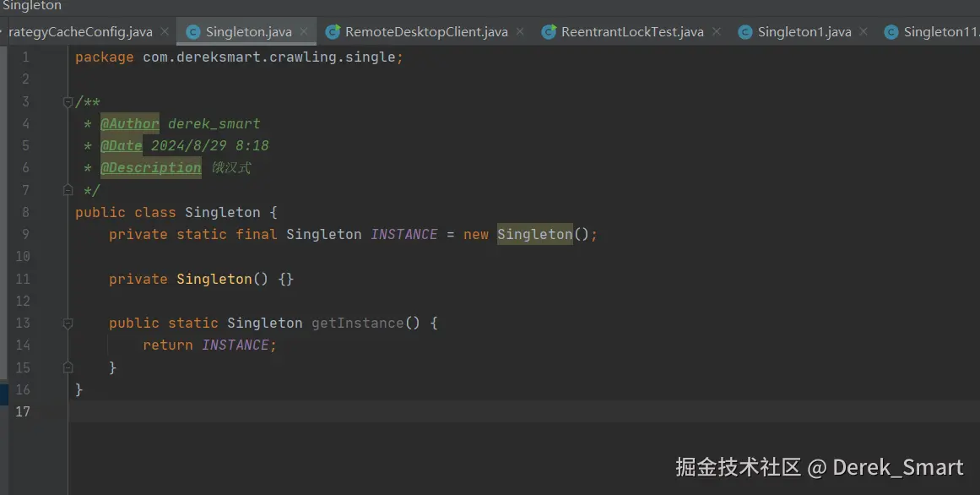This screenshot has width=980, height=495.
Task: Set a breakpoint in the gutter beside line 14
Action: (46, 345)
